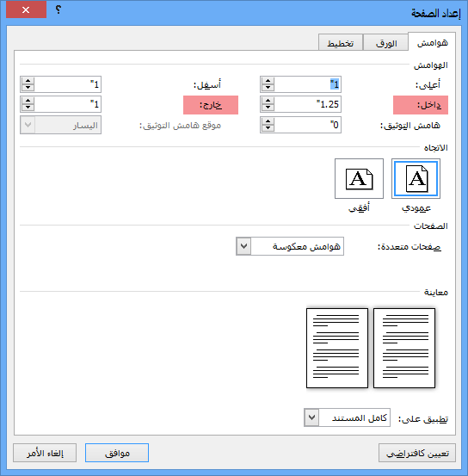This screenshot has height=476, width=468.
Task: Click the cancel (إلغاء الأمر) button
Action: (x=45, y=453)
